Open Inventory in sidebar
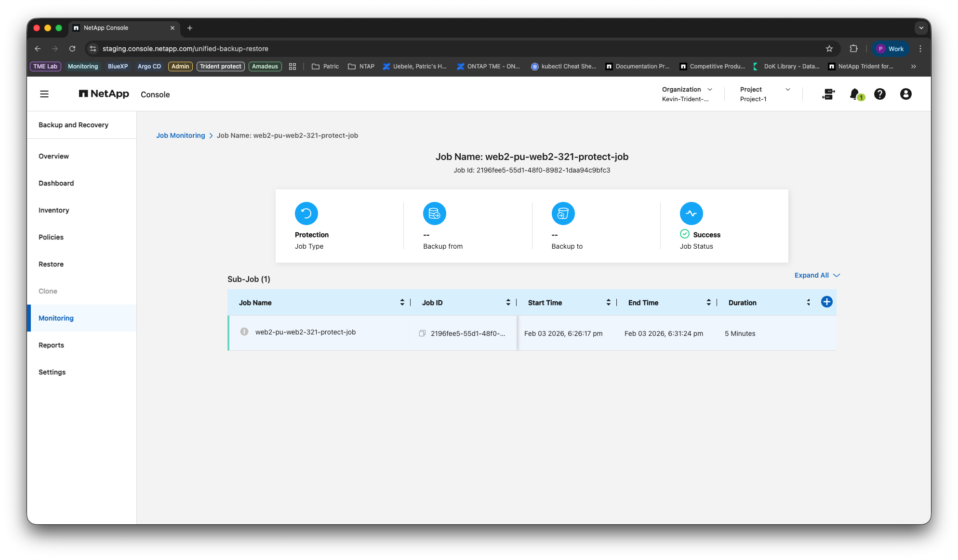 tap(53, 210)
